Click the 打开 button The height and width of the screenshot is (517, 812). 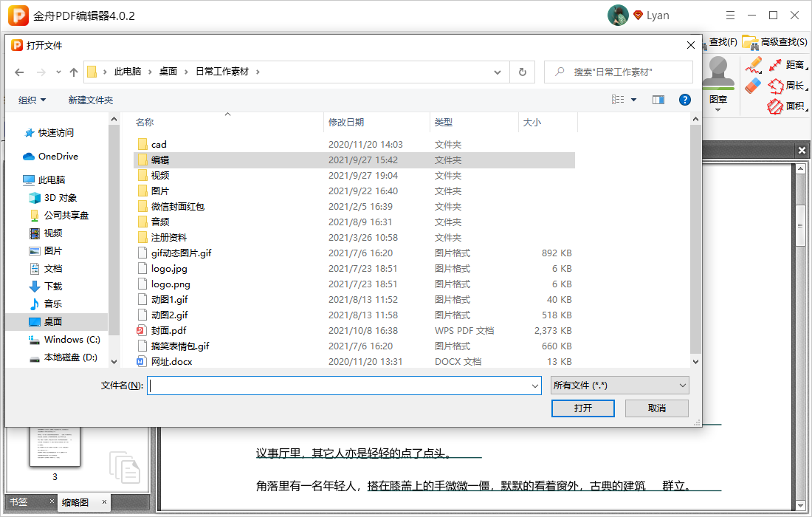(583, 408)
